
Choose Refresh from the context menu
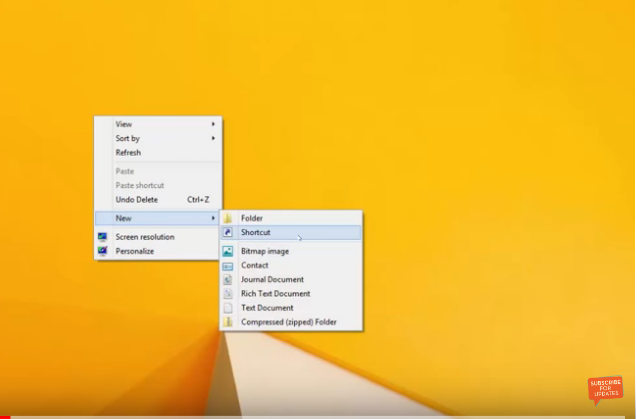point(128,153)
